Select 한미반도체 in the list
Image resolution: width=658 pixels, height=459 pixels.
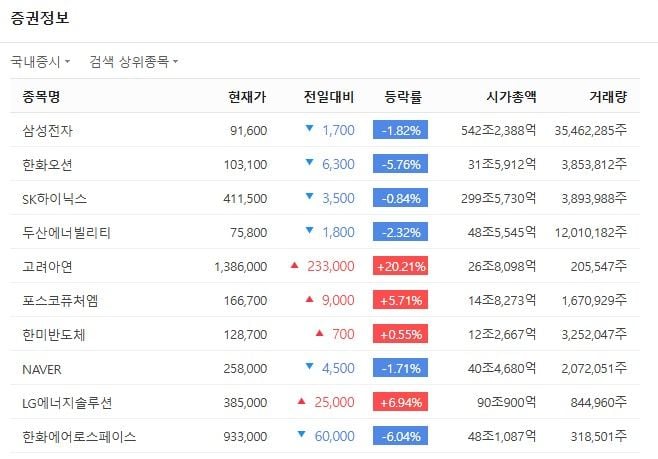[x=53, y=334]
